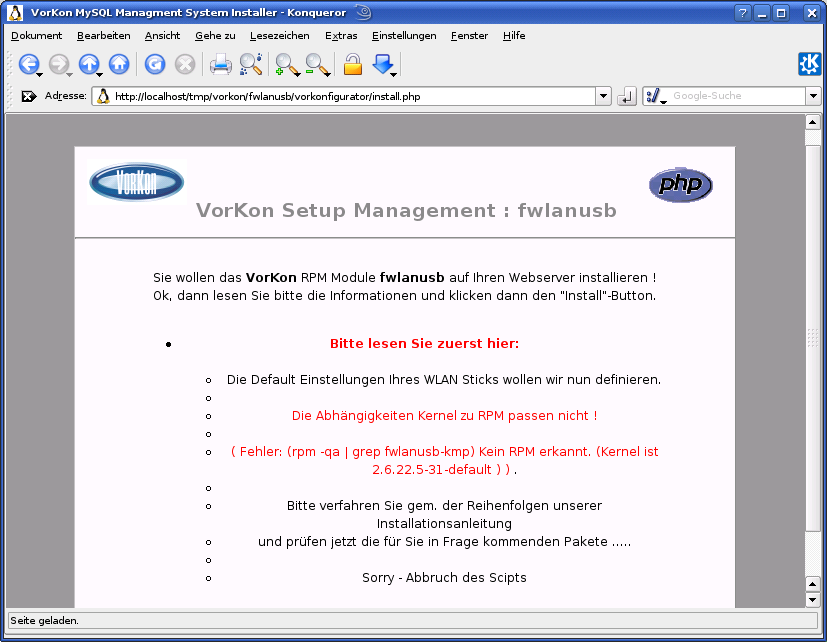Open the Lesezeichen menu
The height and width of the screenshot is (642, 827).
280,36
